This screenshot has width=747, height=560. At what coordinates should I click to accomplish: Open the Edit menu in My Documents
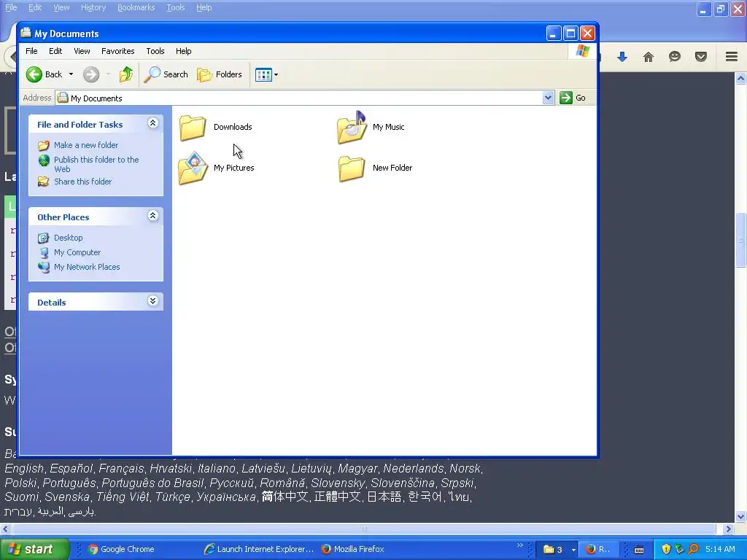coord(55,51)
